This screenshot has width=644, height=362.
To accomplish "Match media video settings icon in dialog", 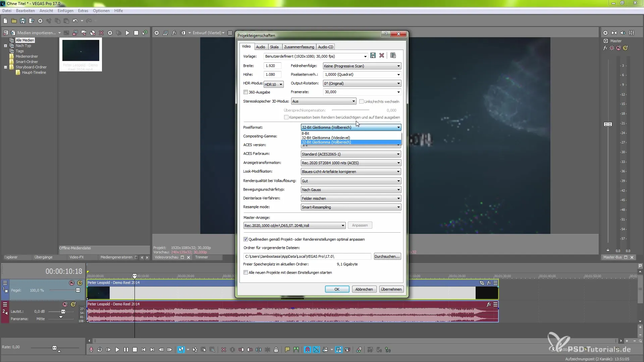I will [x=393, y=56].
